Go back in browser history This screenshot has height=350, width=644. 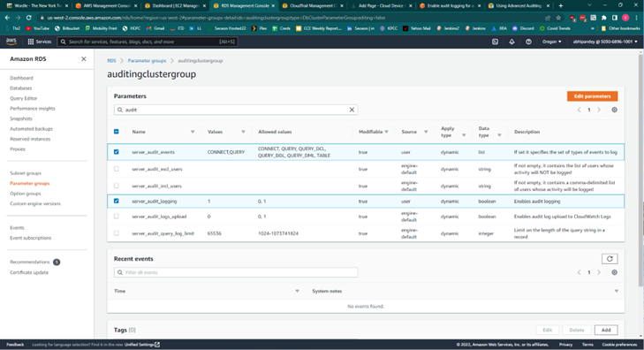click(7, 18)
